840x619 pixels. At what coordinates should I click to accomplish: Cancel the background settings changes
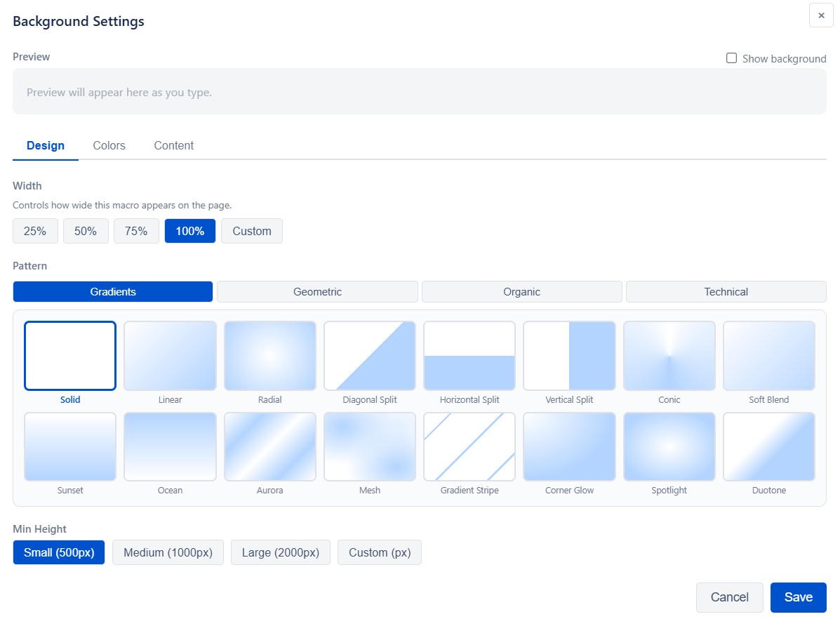tap(729, 597)
